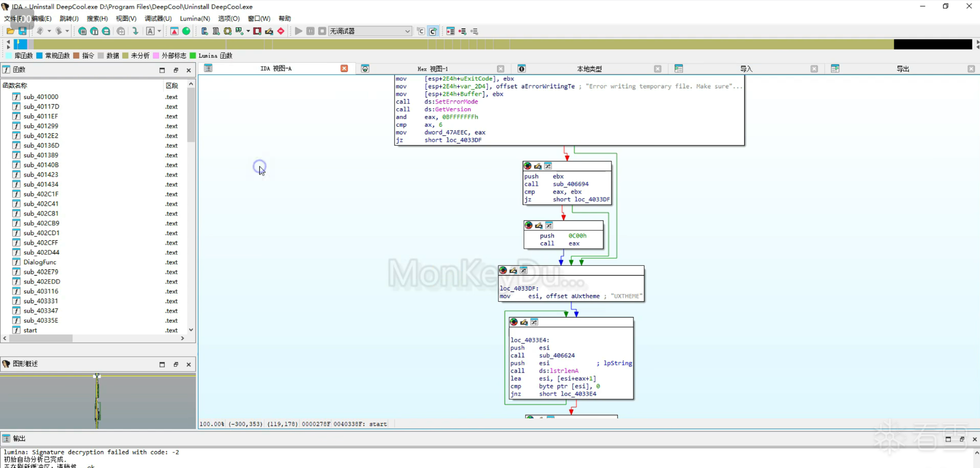Click the third teal search icon

[106, 31]
